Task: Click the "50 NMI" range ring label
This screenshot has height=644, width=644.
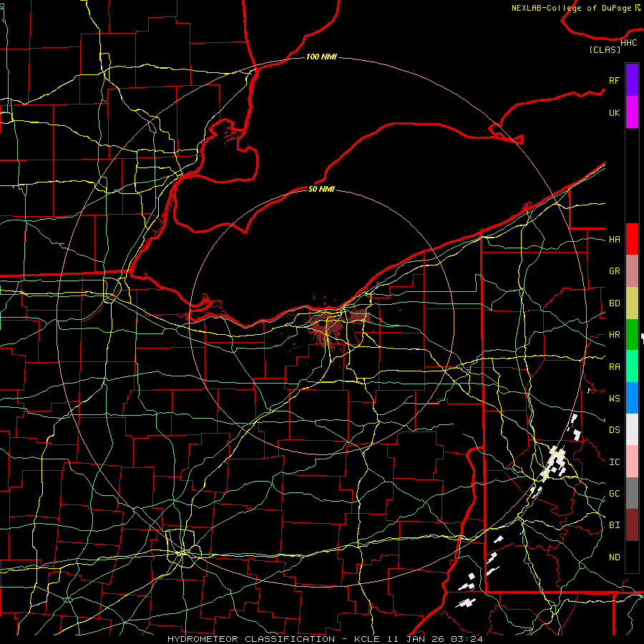Action: pyautogui.click(x=321, y=189)
